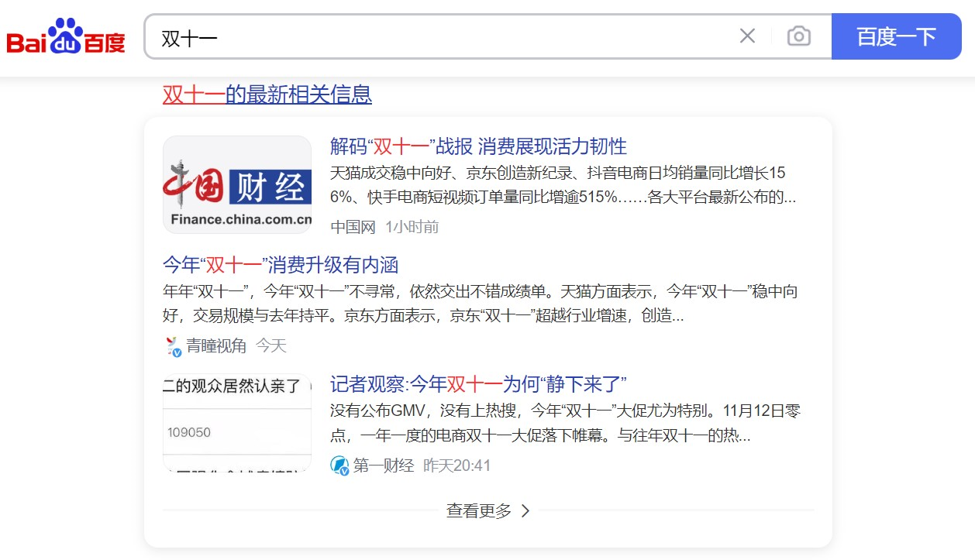
Task: Open image search via the camera icon
Action: [x=799, y=36]
